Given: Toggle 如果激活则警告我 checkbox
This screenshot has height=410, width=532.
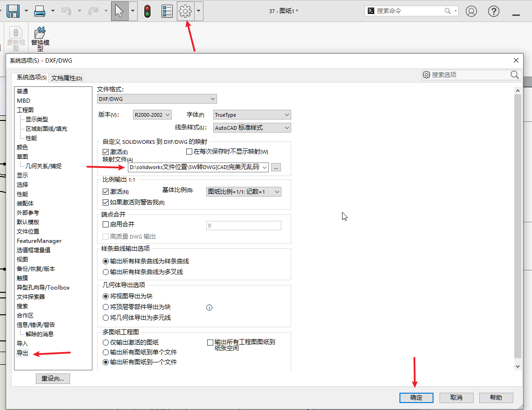Looking at the screenshot, I should (x=105, y=202).
